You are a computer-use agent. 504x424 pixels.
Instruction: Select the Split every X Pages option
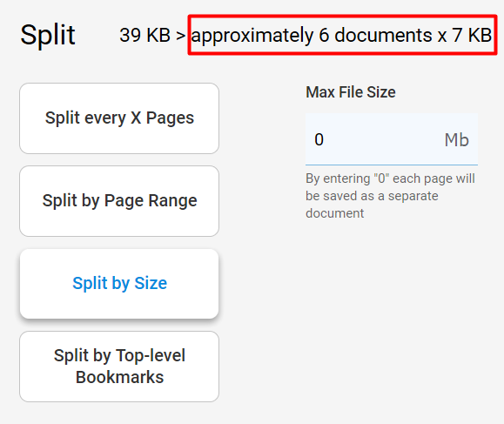[x=119, y=118]
